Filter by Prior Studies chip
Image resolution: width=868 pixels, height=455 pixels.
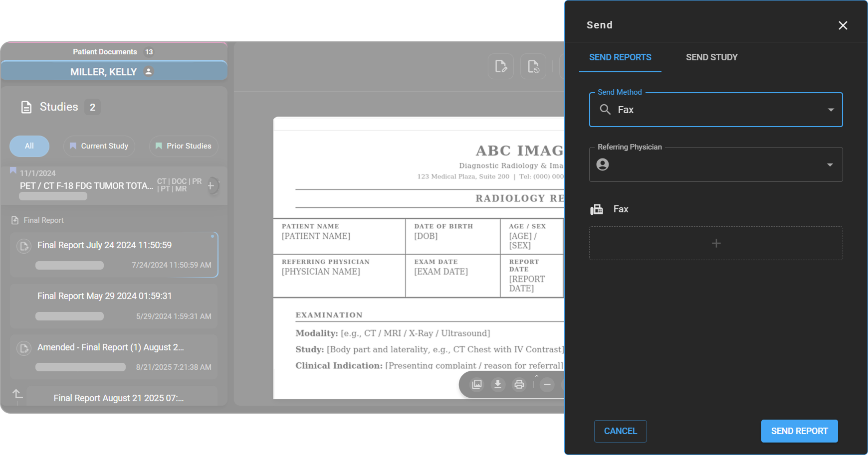click(183, 146)
